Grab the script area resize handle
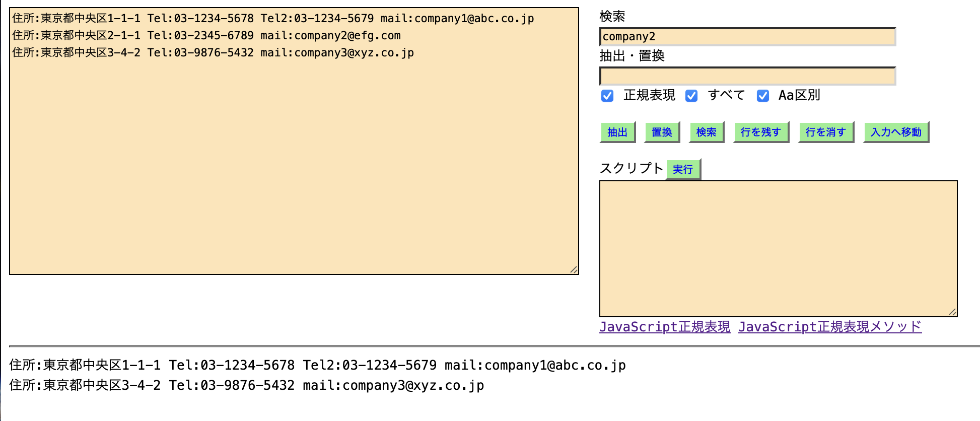This screenshot has height=421, width=980. [952, 312]
